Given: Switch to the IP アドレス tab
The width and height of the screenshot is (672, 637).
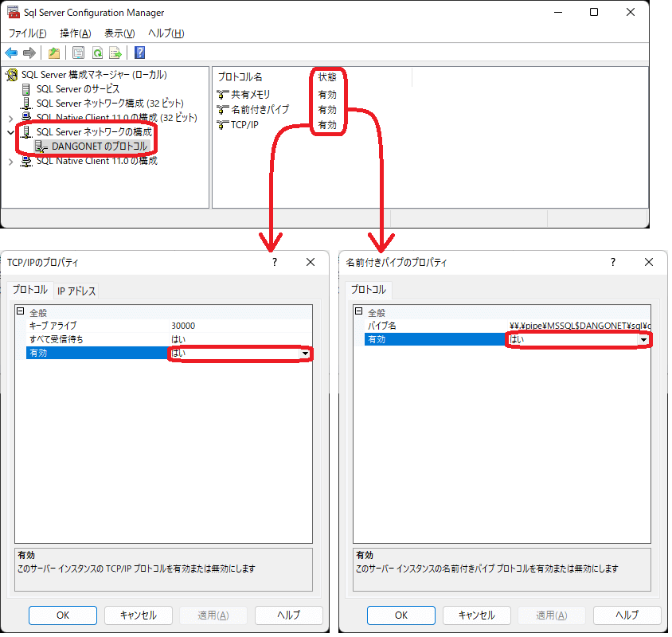Looking at the screenshot, I should [76, 291].
